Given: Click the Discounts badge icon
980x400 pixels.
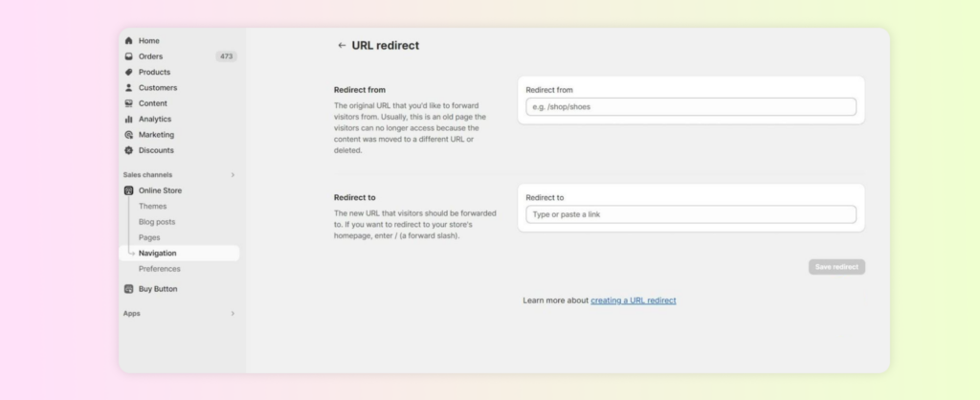Looking at the screenshot, I should (129, 150).
